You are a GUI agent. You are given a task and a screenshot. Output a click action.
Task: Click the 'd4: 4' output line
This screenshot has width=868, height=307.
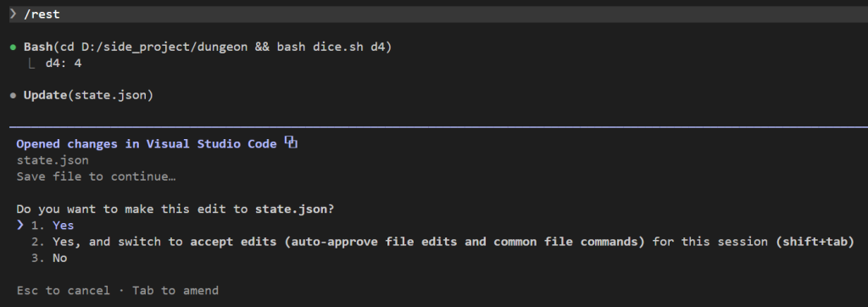(63, 63)
